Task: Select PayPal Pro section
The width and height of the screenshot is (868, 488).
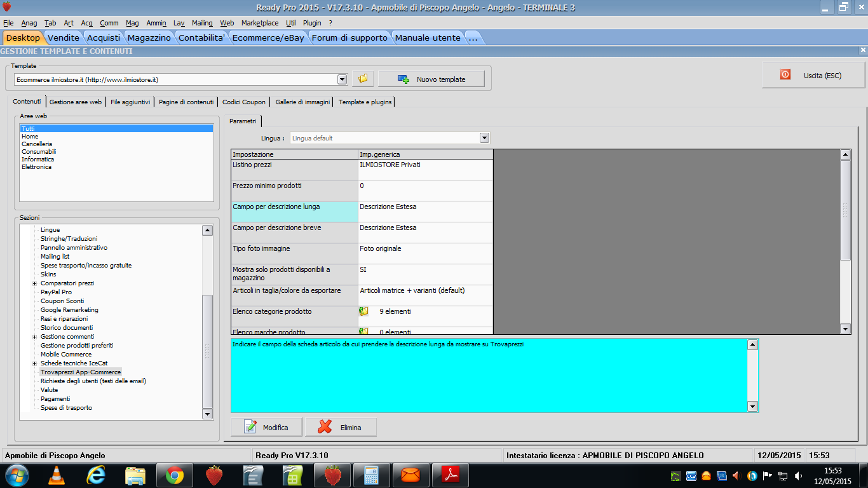Action: click(56, 292)
